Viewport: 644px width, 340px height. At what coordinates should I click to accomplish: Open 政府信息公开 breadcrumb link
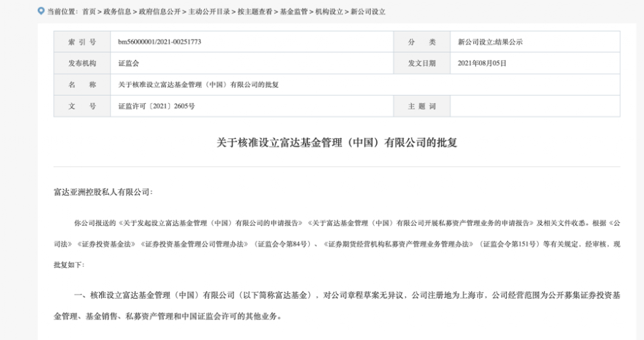pyautogui.click(x=160, y=12)
